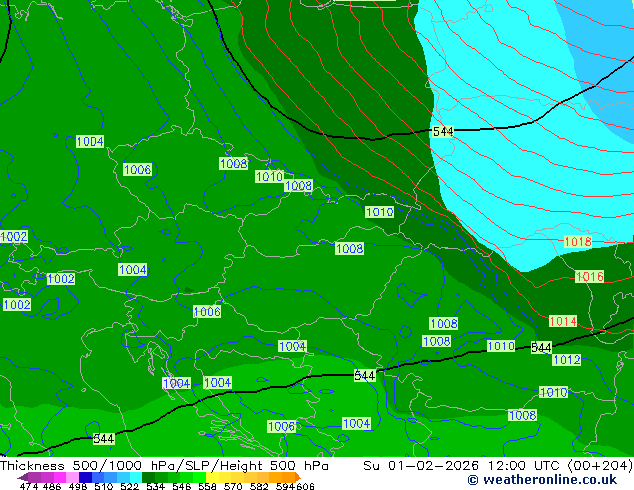Click the forecast offset '(00+204)' text

600,465
